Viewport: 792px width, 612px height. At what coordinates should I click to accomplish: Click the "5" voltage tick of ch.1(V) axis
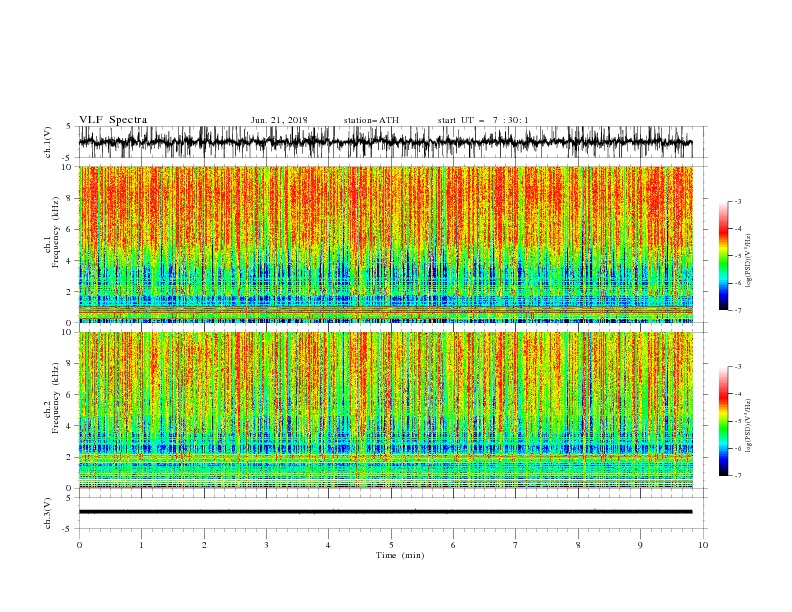pyautogui.click(x=70, y=126)
